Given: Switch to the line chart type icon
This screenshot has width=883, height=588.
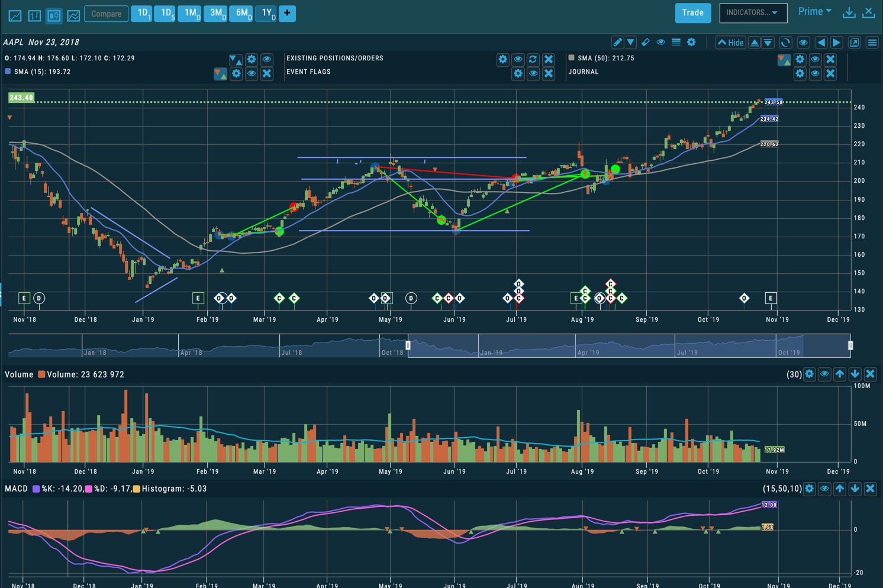Looking at the screenshot, I should 15,15.
